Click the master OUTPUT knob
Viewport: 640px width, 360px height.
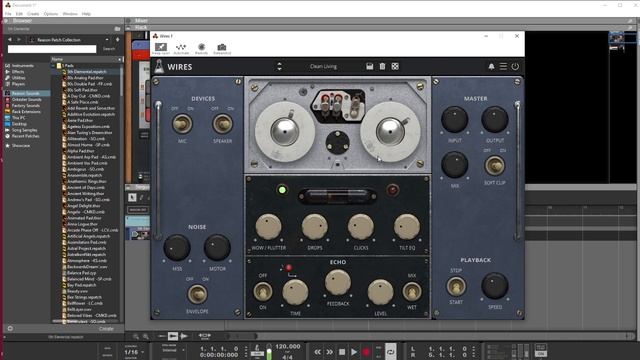pyautogui.click(x=495, y=120)
